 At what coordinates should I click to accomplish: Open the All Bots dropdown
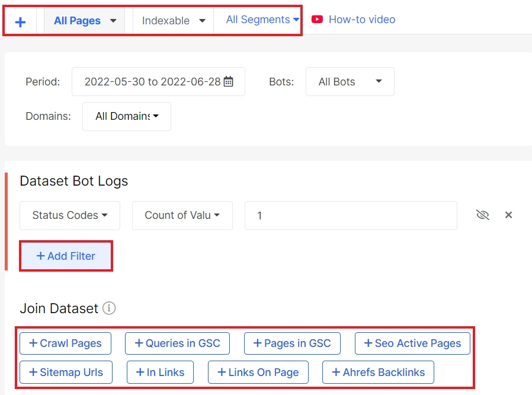coord(350,81)
